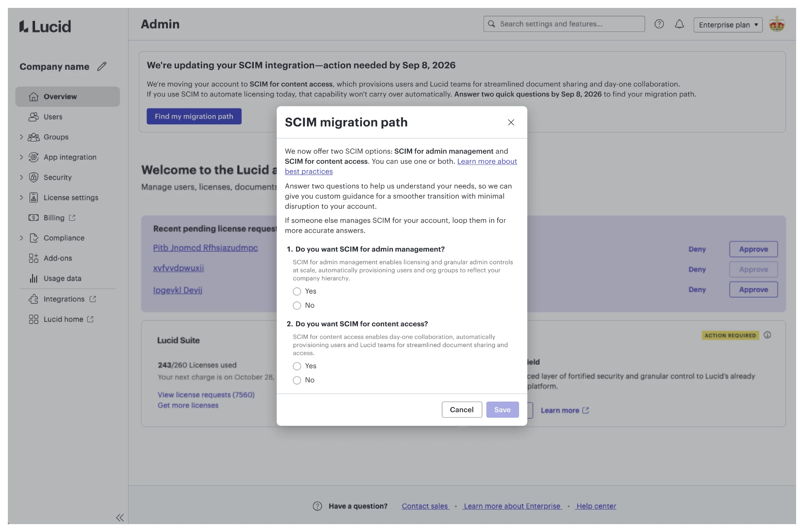Approve the Ipgeykl Deyij license request

[754, 290]
